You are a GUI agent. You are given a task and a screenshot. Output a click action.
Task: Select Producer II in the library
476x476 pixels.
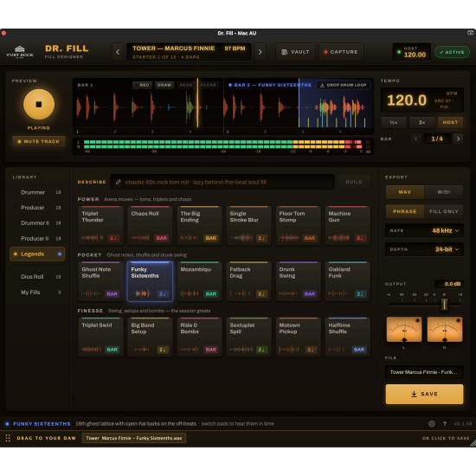[37, 239]
